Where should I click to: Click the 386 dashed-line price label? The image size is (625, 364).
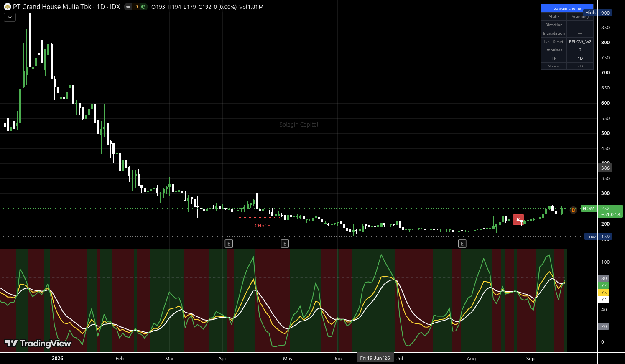[605, 168]
